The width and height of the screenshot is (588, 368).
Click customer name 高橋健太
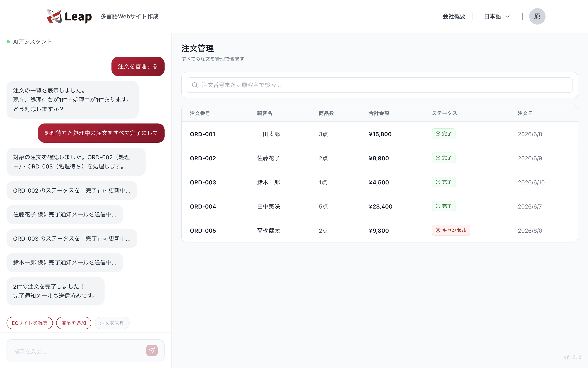(268, 230)
